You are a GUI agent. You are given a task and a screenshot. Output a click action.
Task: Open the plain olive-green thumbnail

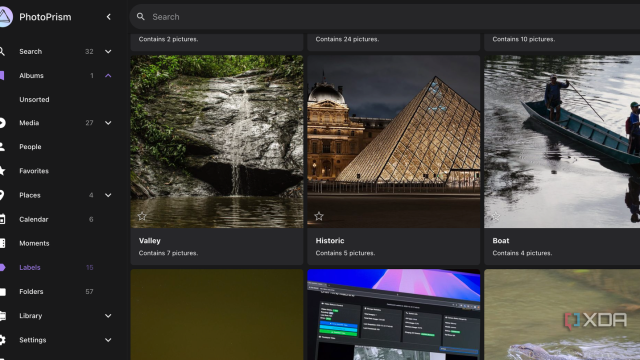click(x=217, y=314)
